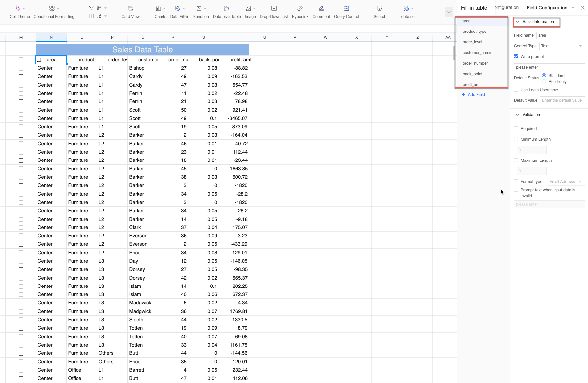Enable the Maximum Length checkbox
The height and width of the screenshot is (383, 588).
click(516, 160)
